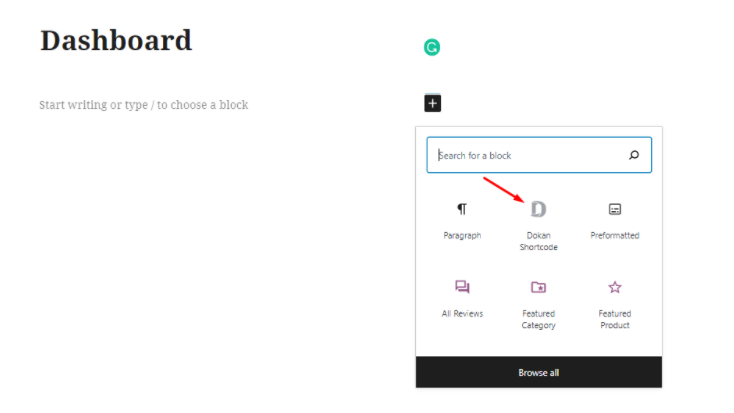Click the Dashboard page title
Viewport: 734px width, 413px height.
[116, 40]
